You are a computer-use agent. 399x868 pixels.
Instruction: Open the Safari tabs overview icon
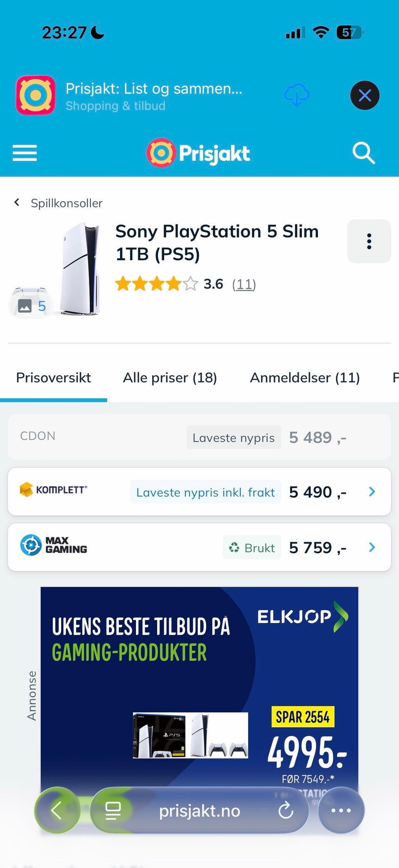point(113,810)
